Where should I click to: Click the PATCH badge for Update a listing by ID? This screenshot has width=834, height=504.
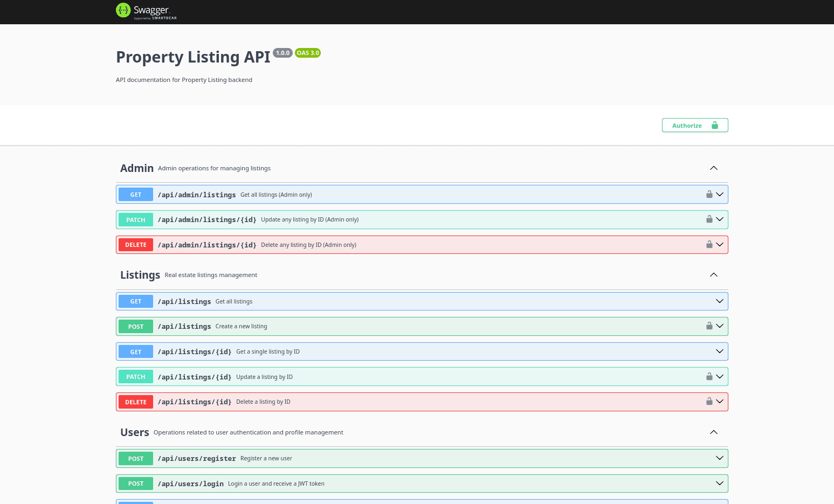click(136, 377)
